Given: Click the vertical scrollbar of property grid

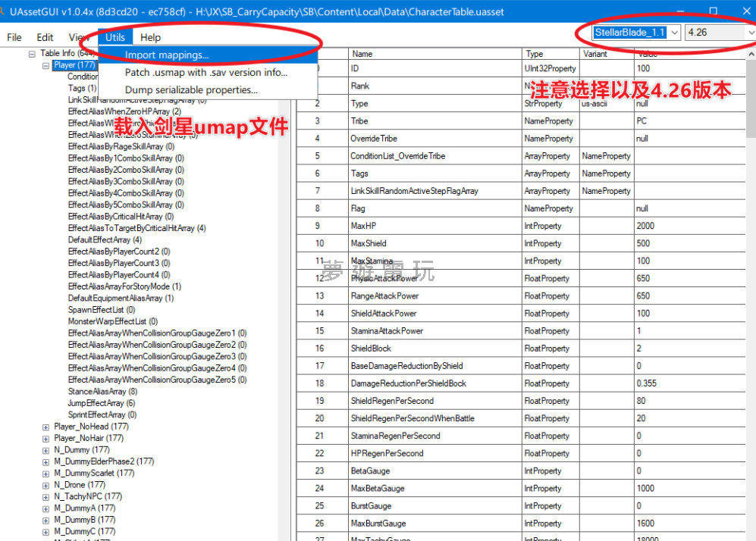Looking at the screenshot, I should click(750, 303).
